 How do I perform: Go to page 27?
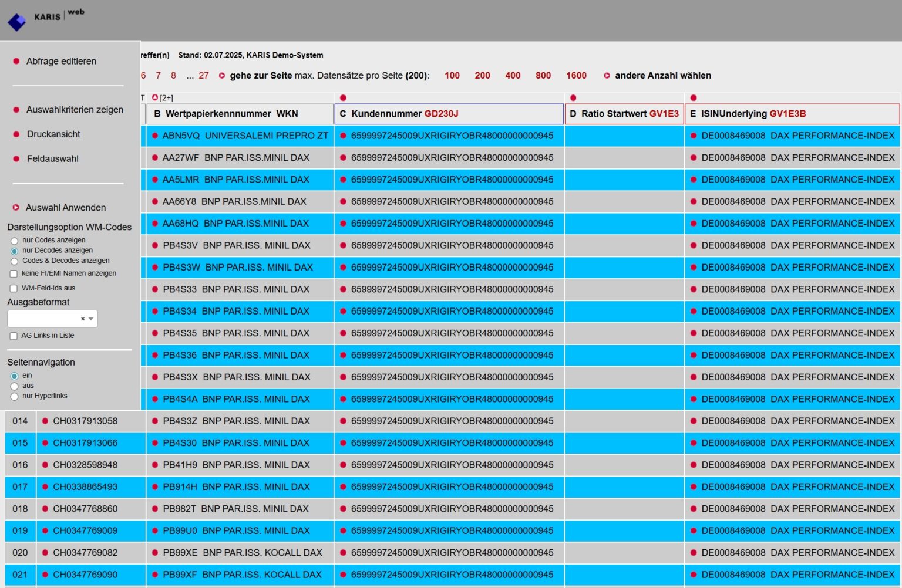point(204,76)
